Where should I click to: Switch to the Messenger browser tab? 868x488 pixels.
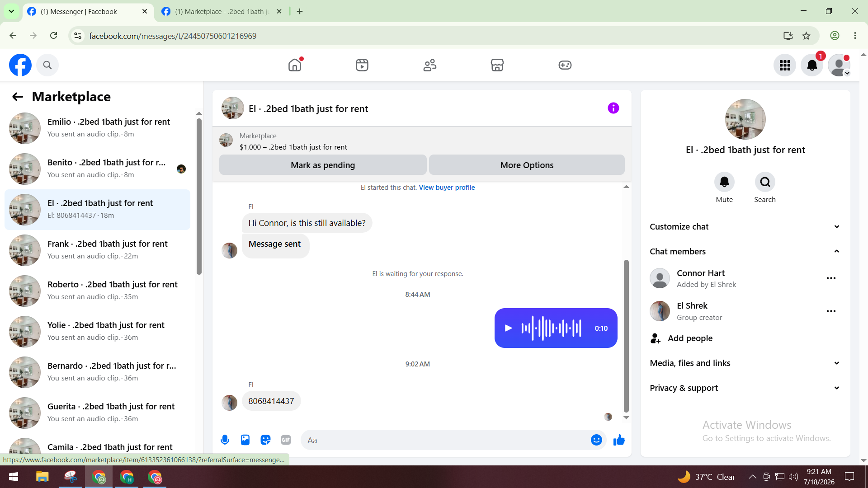pos(87,12)
